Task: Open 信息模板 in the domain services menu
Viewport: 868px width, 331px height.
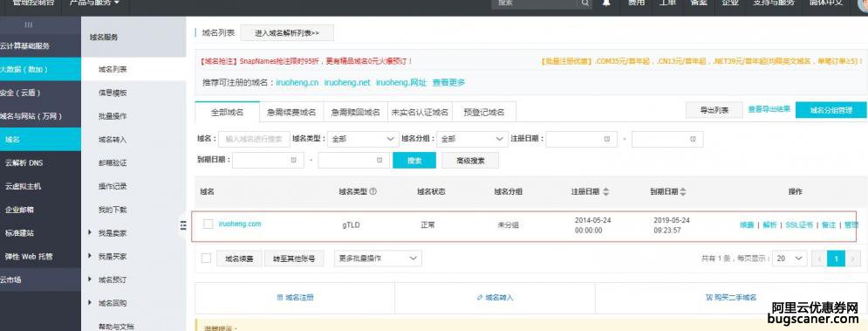Action: pyautogui.click(x=113, y=93)
